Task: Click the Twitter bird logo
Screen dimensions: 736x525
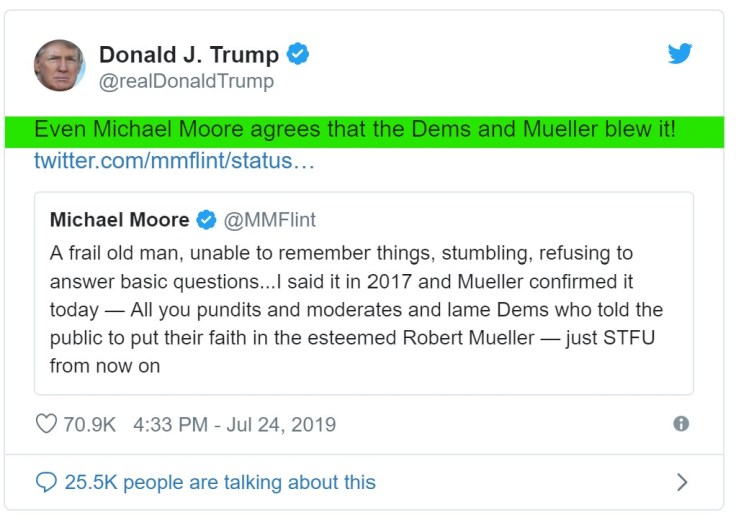Action: point(680,54)
